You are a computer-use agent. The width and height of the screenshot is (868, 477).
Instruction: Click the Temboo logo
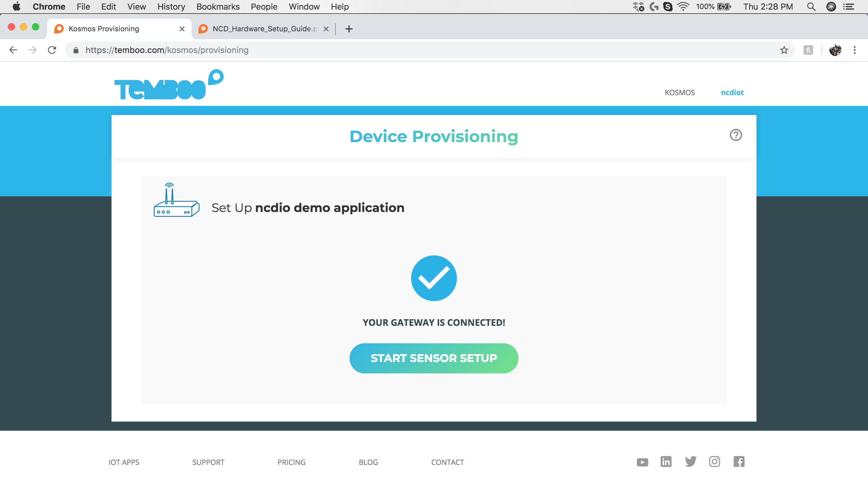[x=169, y=85]
